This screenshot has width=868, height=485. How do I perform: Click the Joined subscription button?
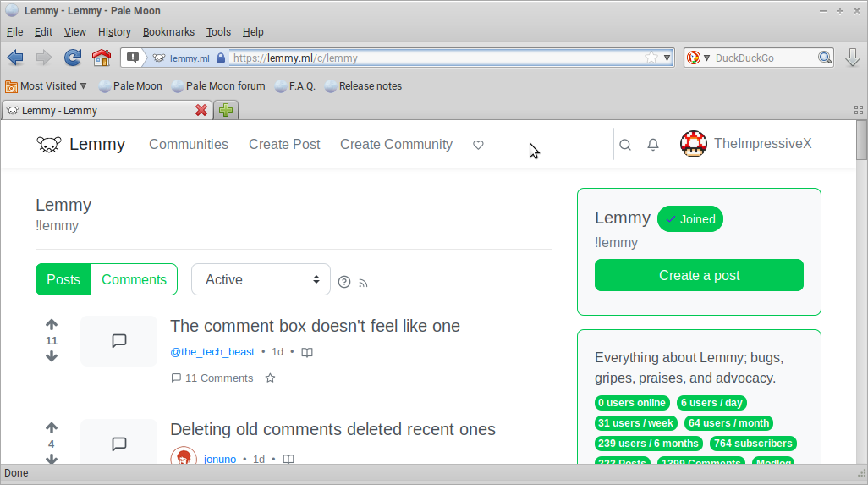pos(690,219)
